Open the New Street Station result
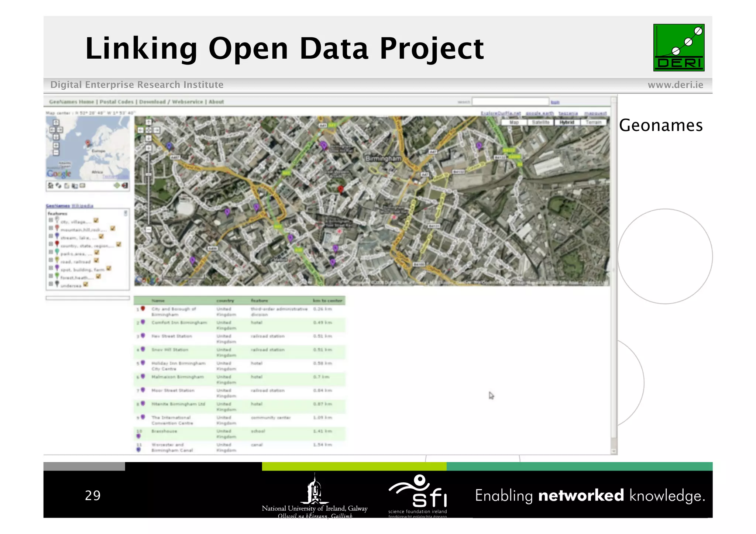The height and width of the screenshot is (534, 756). coord(172,336)
